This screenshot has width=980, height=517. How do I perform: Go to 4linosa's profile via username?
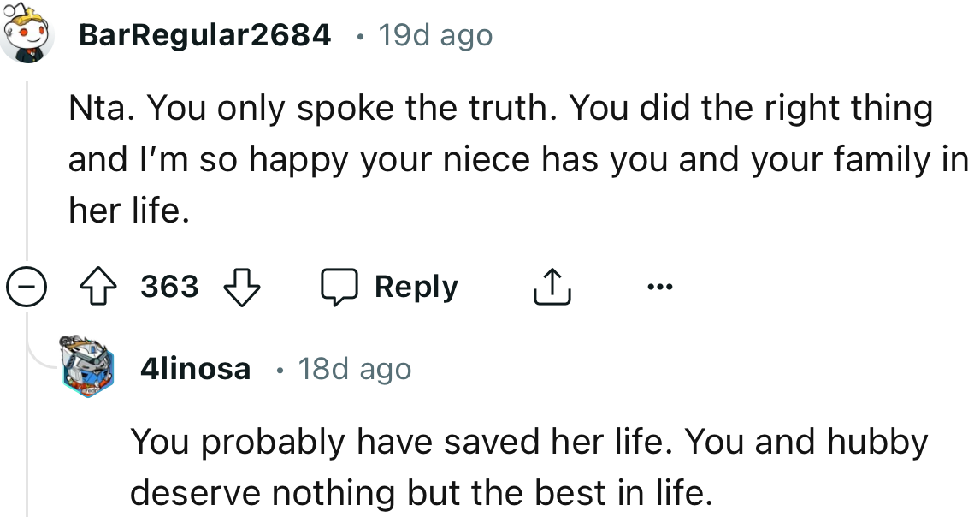click(x=196, y=369)
